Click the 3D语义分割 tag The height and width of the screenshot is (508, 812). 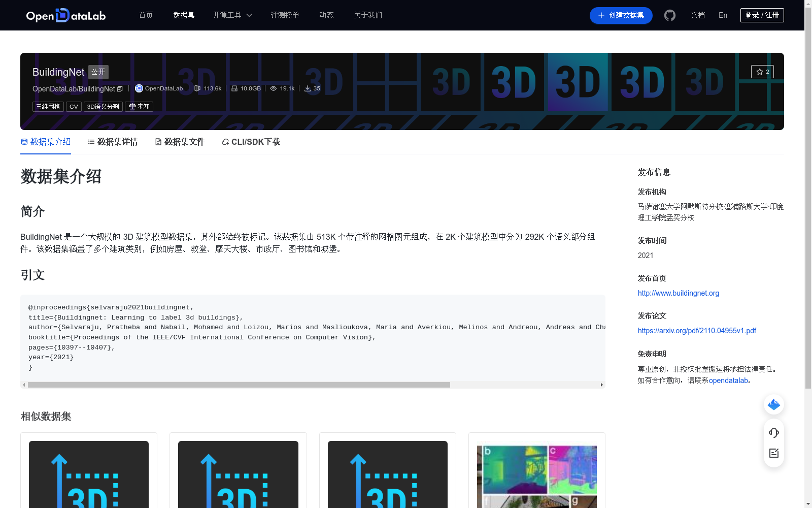[x=103, y=106]
